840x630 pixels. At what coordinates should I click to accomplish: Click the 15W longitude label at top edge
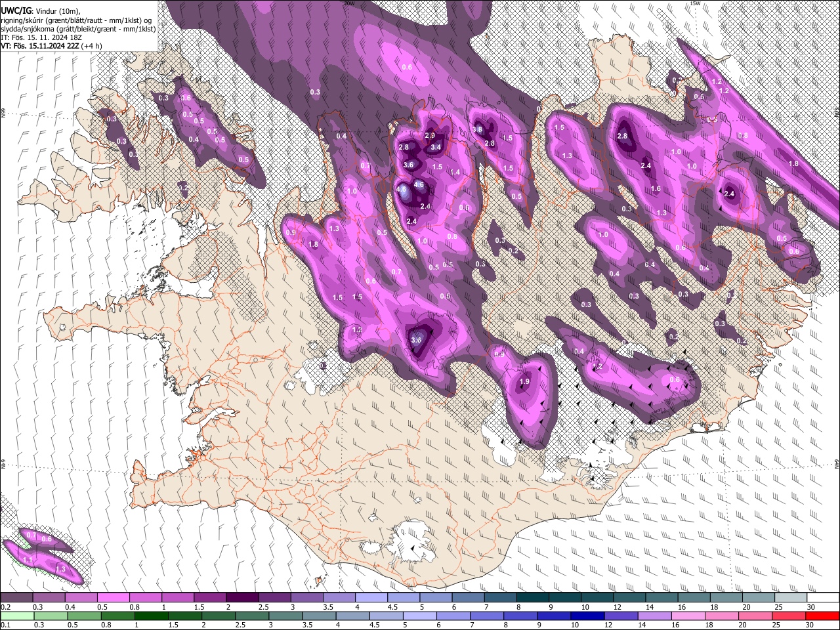(696, 3)
